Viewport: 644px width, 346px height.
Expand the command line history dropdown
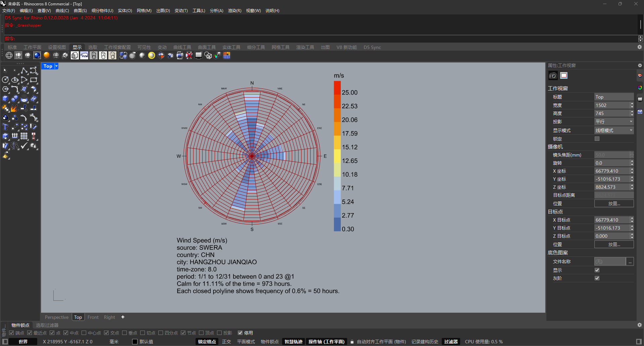tap(640, 39)
